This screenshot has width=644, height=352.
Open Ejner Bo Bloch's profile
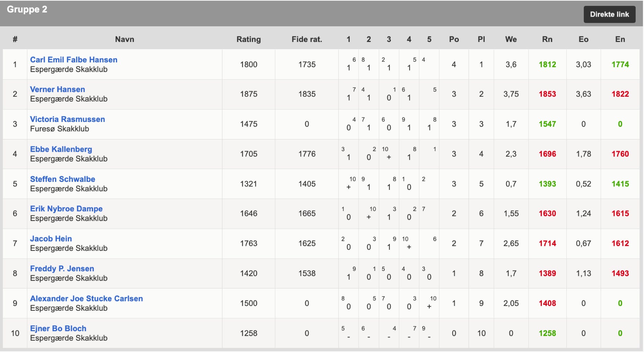point(58,328)
